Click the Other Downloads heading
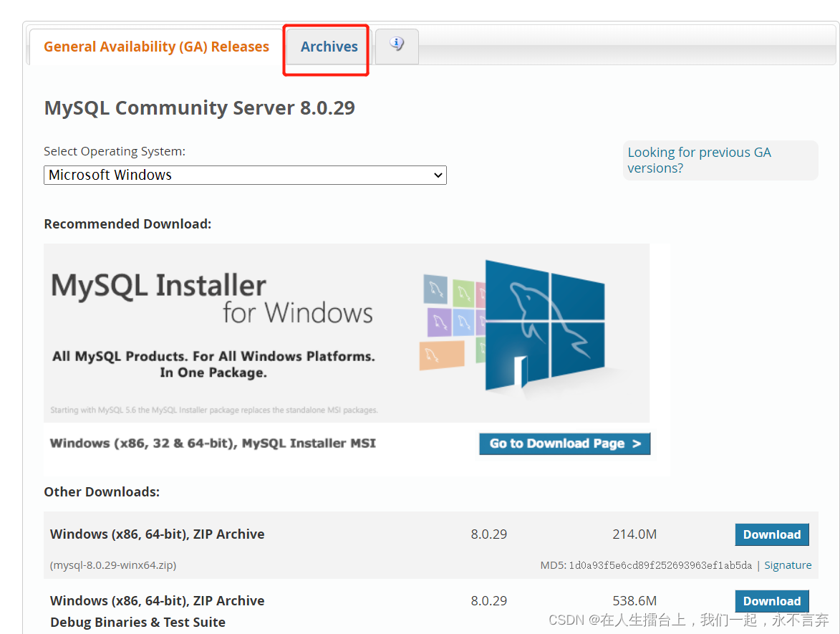 pos(102,492)
